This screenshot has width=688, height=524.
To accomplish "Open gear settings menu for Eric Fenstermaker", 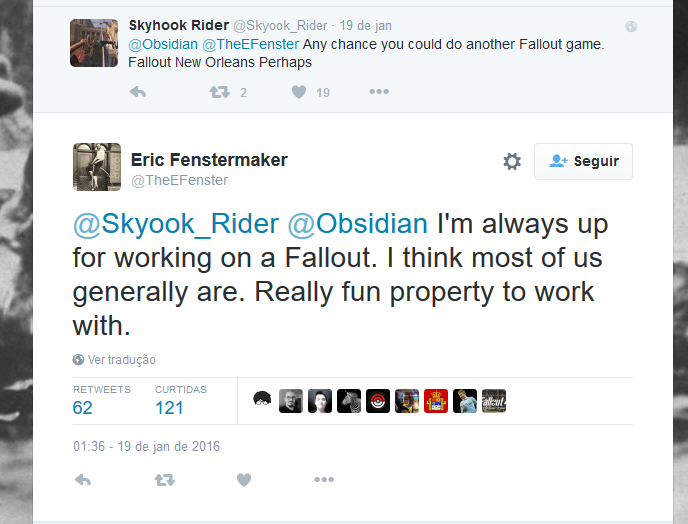I will (x=512, y=161).
